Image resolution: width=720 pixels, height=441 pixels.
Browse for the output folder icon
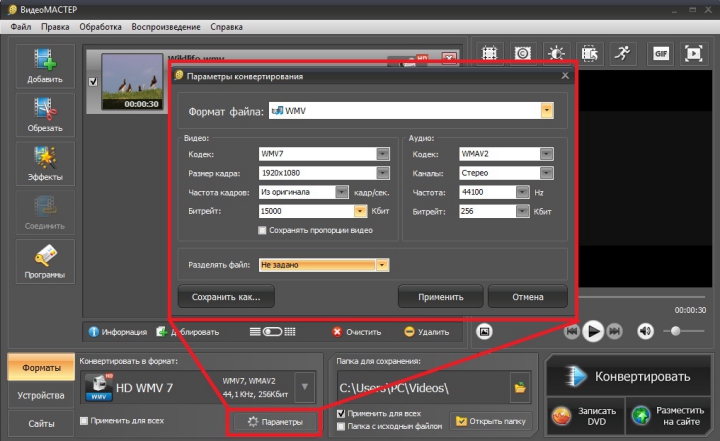click(x=520, y=388)
